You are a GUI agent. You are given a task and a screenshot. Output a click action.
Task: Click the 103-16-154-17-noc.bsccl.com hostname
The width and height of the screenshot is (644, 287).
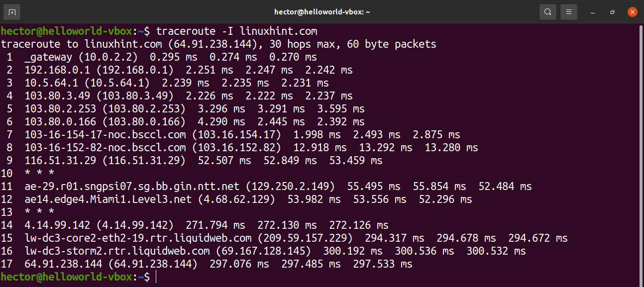pyautogui.click(x=105, y=135)
